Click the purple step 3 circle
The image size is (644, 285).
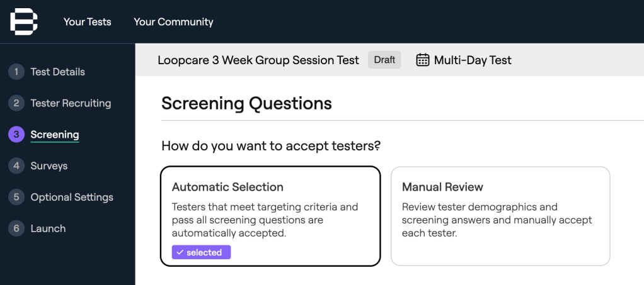pyautogui.click(x=16, y=135)
